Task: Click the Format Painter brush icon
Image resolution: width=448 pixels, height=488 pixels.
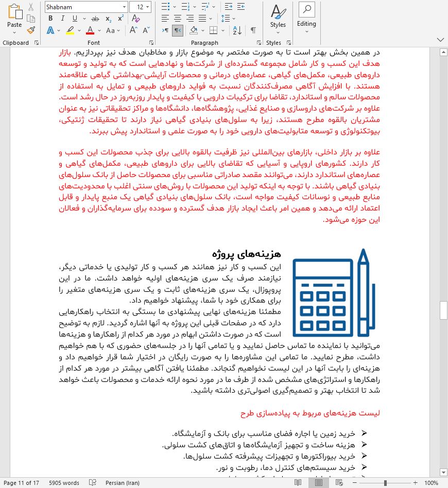Action: [31, 30]
